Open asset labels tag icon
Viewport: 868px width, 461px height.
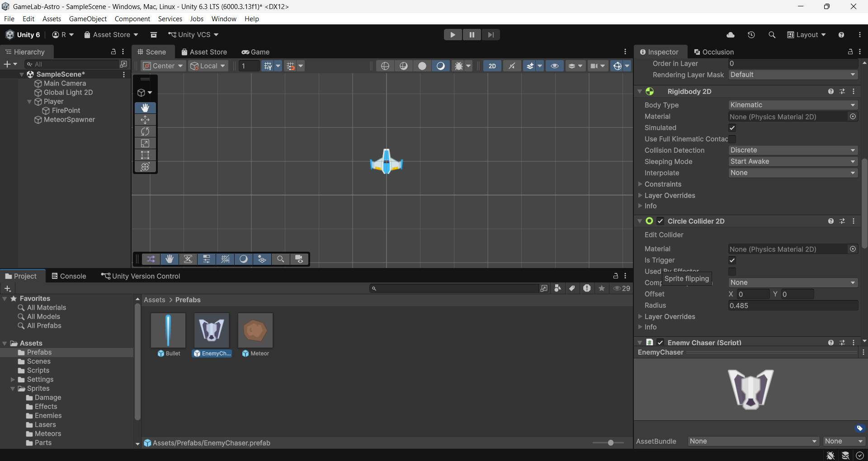(859, 428)
